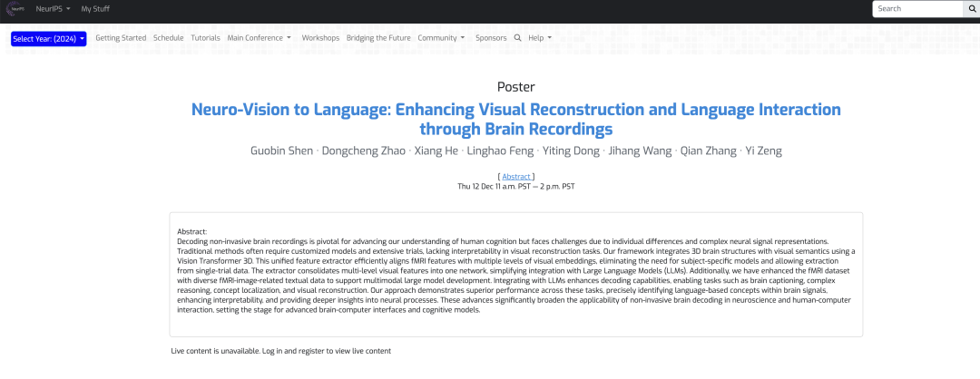The image size is (980, 379).
Task: Toggle the bracketed Abstract link
Action: (516, 176)
